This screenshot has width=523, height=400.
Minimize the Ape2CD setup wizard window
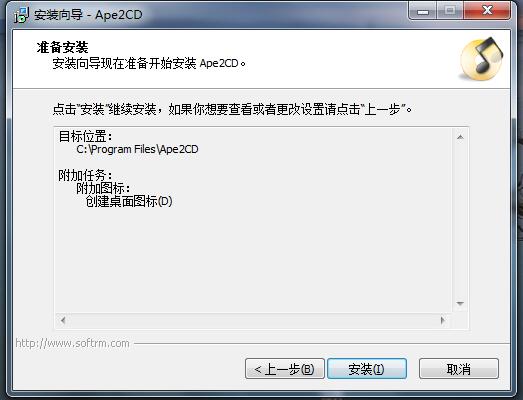coord(423,11)
